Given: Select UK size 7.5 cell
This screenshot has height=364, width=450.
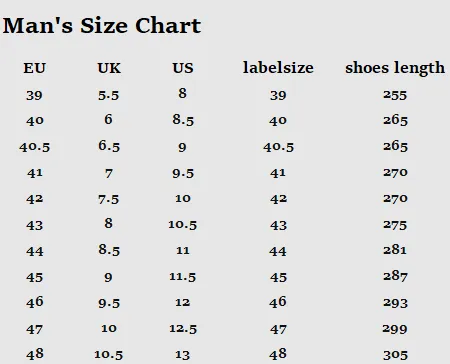Looking at the screenshot, I should click(x=109, y=199).
